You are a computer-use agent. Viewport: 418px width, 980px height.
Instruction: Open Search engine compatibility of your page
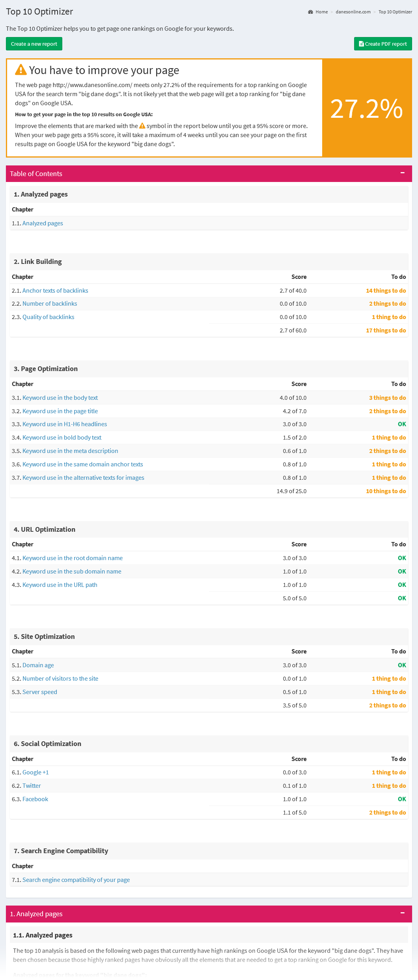pos(76,880)
